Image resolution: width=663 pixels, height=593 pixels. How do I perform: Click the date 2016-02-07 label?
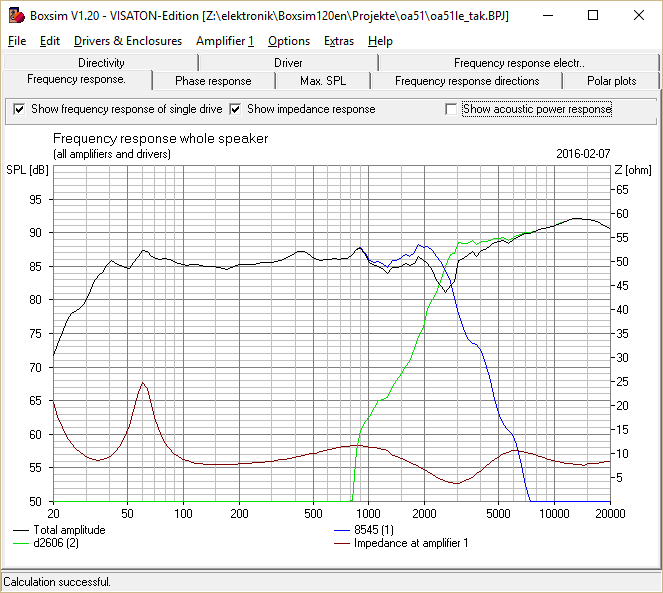pyautogui.click(x=583, y=154)
